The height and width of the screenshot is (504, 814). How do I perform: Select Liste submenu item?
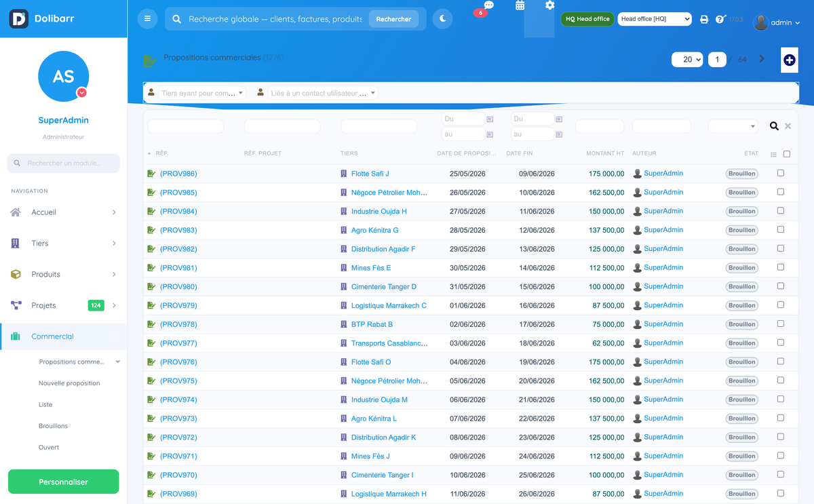pyautogui.click(x=45, y=404)
